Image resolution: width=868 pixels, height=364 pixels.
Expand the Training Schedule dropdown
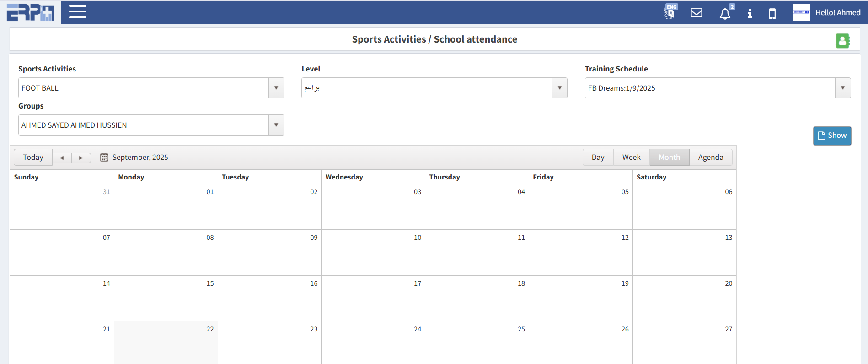pyautogui.click(x=842, y=88)
